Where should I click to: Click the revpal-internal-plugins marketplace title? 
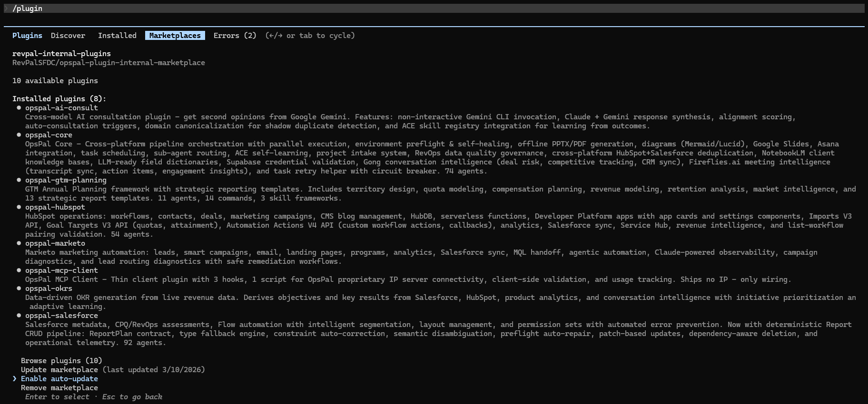[x=61, y=54]
